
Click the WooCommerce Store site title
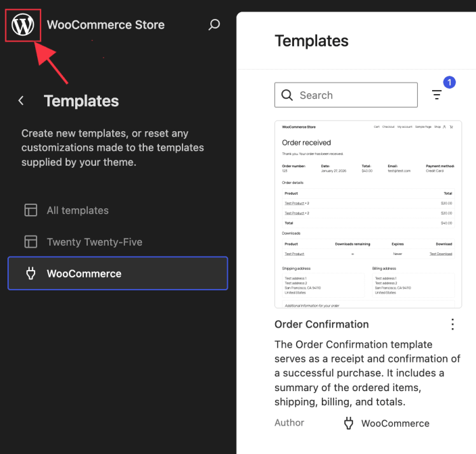click(105, 24)
